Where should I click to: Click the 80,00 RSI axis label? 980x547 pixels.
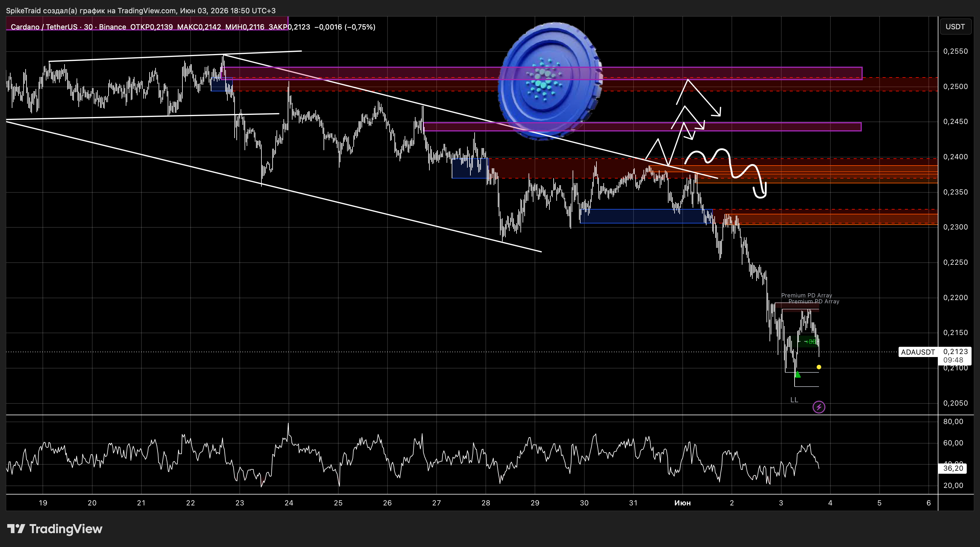point(953,422)
